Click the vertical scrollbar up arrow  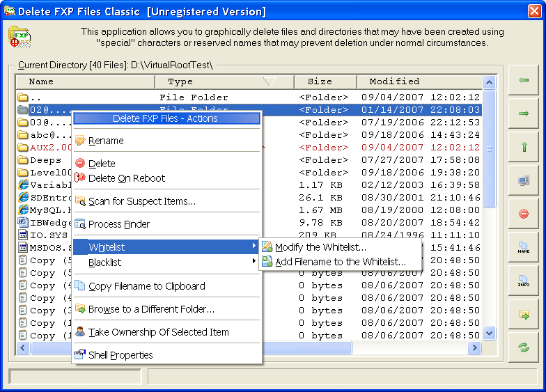coord(489,82)
